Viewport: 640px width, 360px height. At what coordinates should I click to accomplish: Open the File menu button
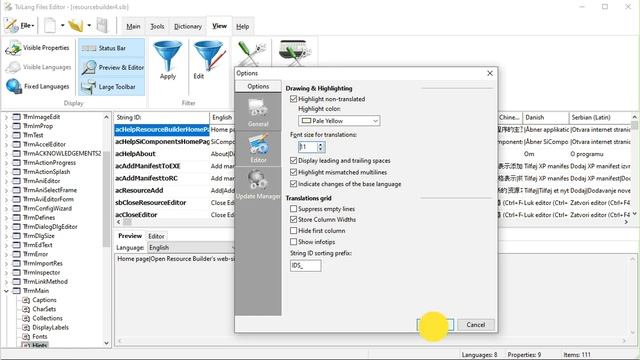click(19, 25)
